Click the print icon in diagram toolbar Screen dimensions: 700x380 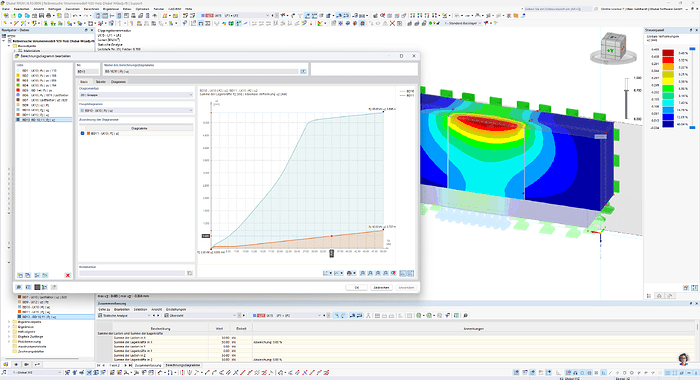click(350, 273)
